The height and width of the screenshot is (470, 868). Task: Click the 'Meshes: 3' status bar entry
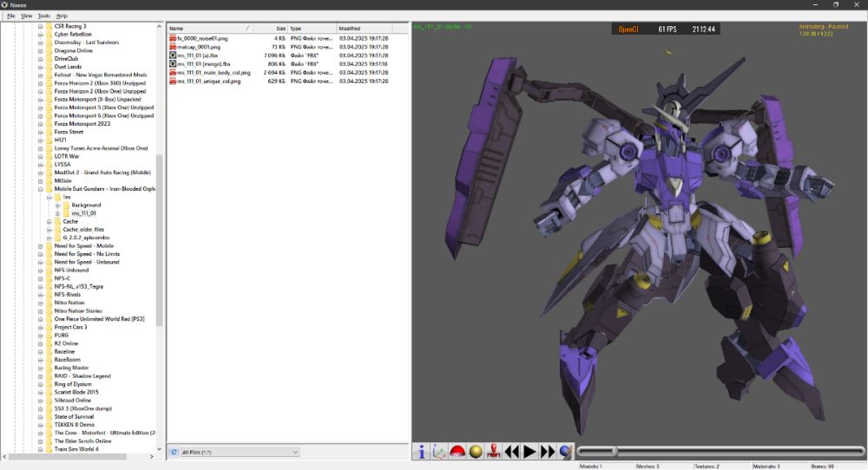(x=648, y=467)
